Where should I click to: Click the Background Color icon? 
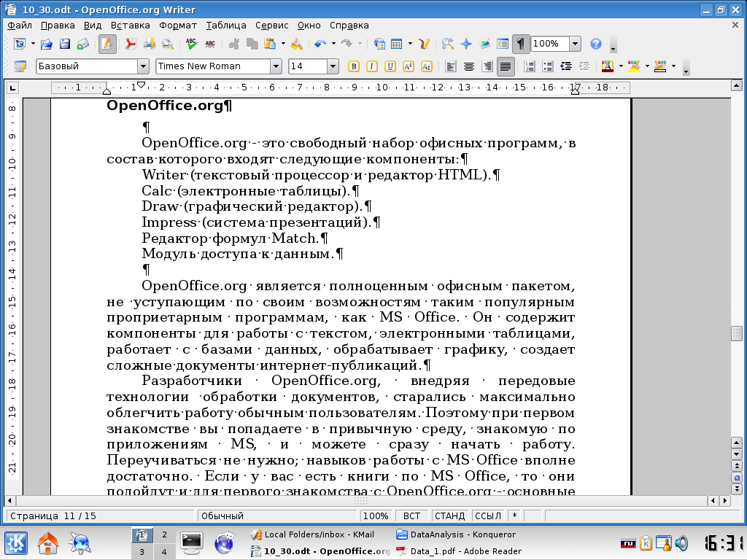[x=660, y=66]
